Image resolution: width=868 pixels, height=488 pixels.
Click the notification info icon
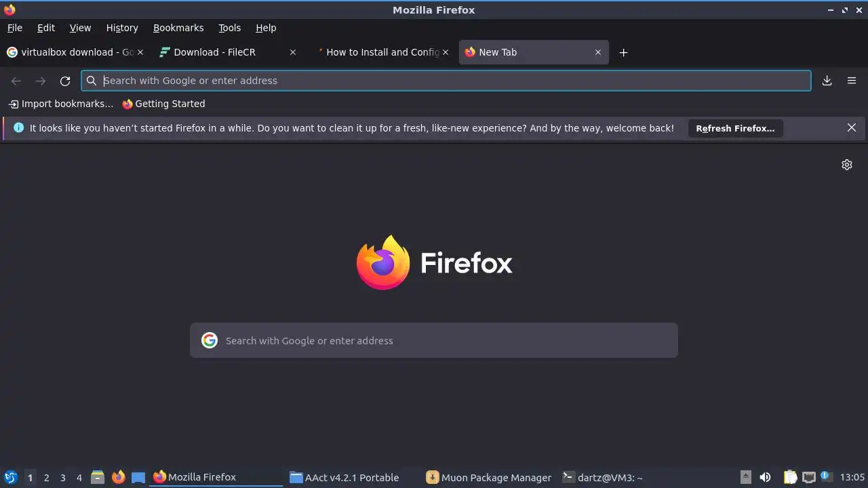click(x=18, y=127)
